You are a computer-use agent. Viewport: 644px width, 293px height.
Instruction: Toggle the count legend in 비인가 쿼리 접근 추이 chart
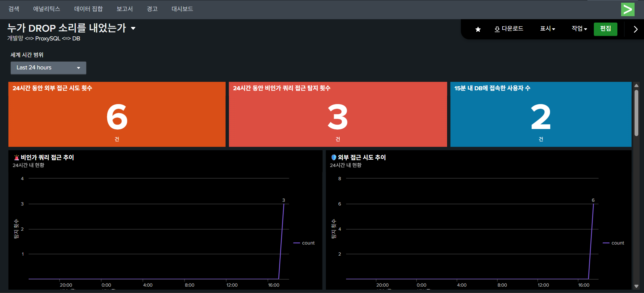pyautogui.click(x=304, y=243)
